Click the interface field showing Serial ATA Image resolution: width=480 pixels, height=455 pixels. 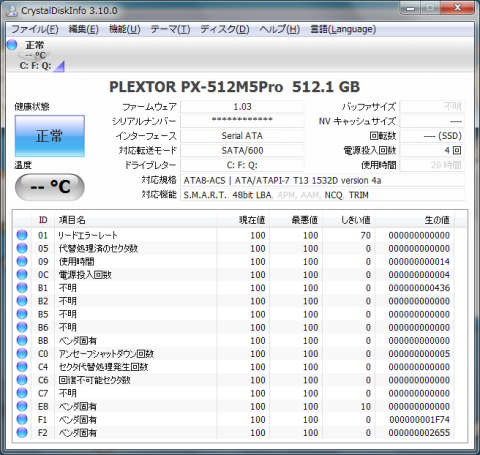coord(242,136)
